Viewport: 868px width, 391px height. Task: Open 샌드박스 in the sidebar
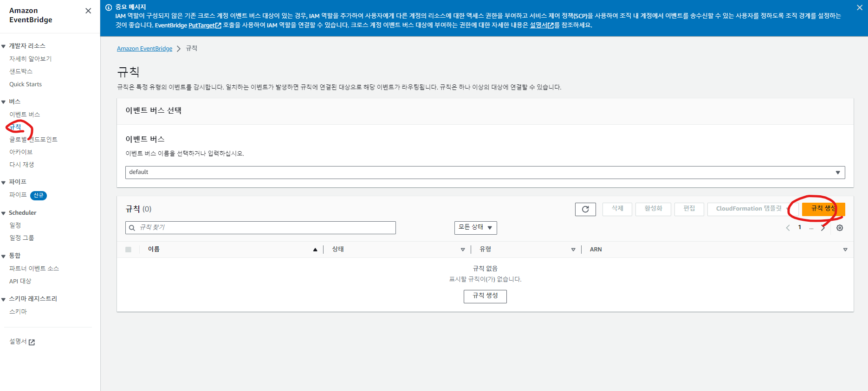(21, 71)
